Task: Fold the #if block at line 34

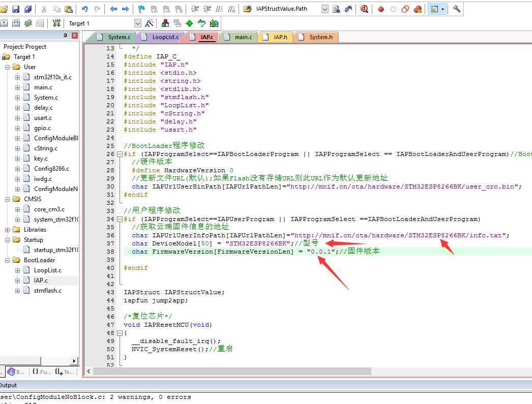Action: pos(120,220)
